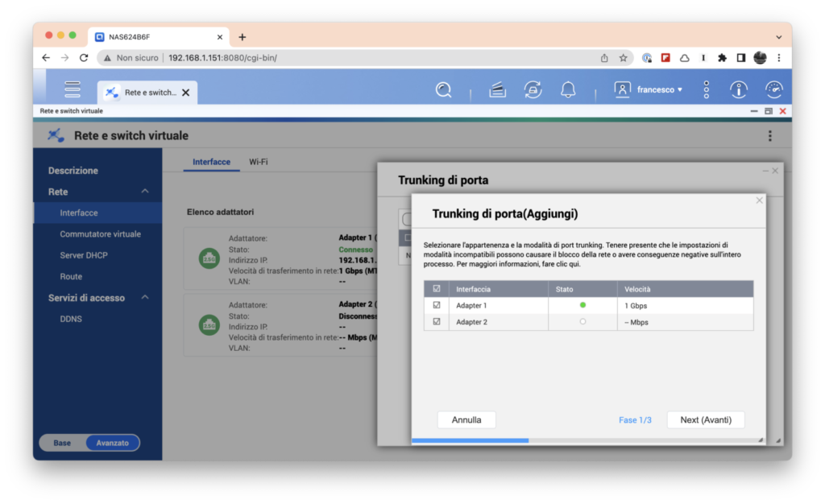Select the NAS624B6F browser tab
This screenshot has height=504, width=825.
[159, 37]
